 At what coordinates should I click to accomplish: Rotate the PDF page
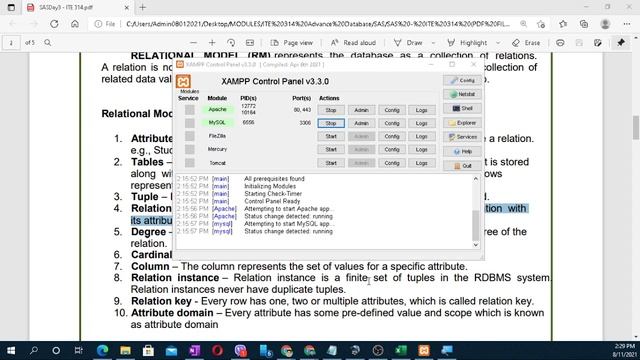coord(231,42)
